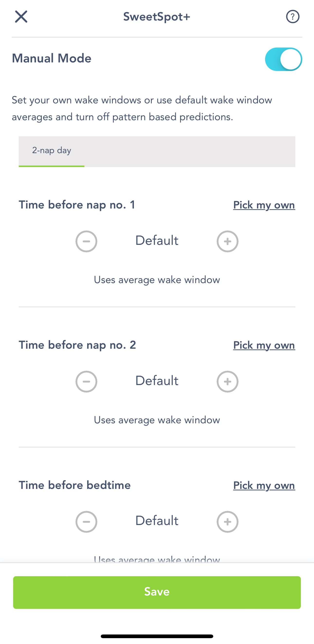Tap the Default value for nap no. 1

click(x=157, y=241)
